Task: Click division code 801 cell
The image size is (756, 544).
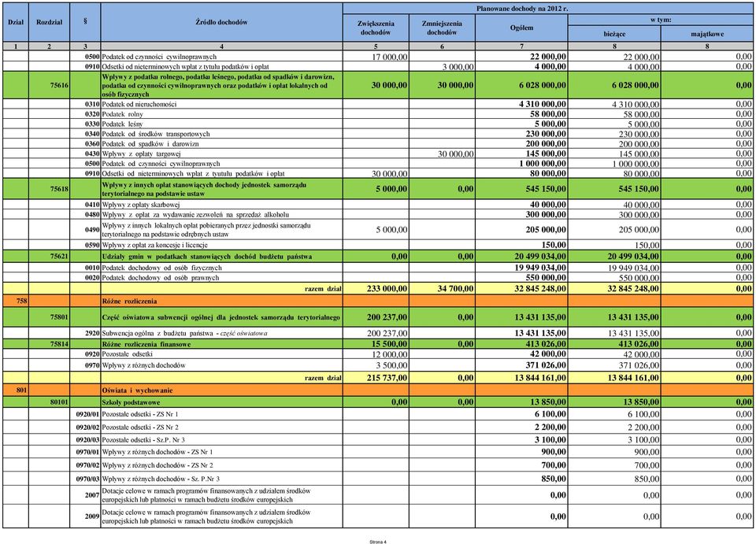Action: point(16,390)
